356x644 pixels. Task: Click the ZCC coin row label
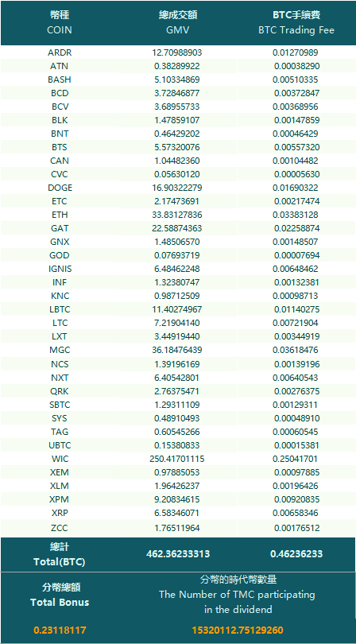point(60,528)
